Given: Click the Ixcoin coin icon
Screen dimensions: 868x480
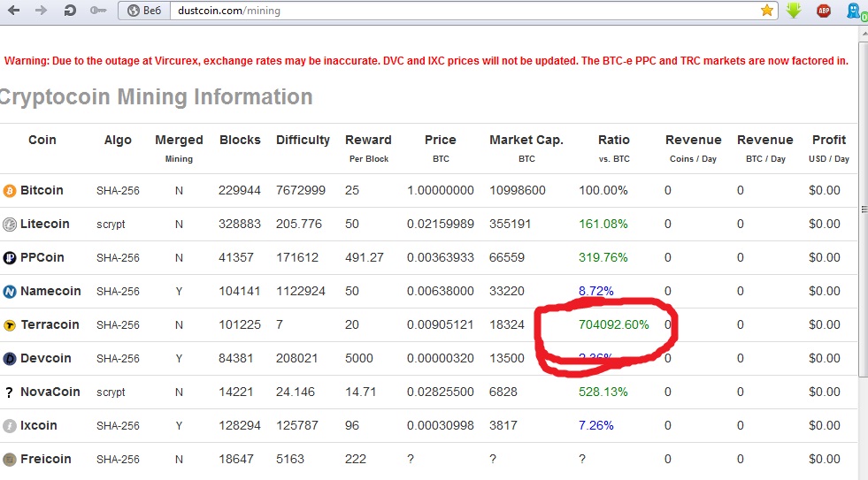Looking at the screenshot, I should 10,426.
